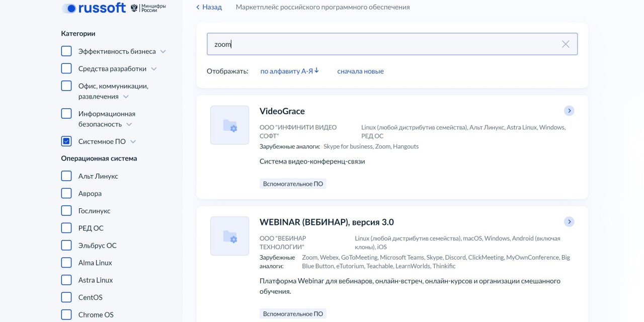
Task: Clear the search field with X icon
Action: coord(566,44)
